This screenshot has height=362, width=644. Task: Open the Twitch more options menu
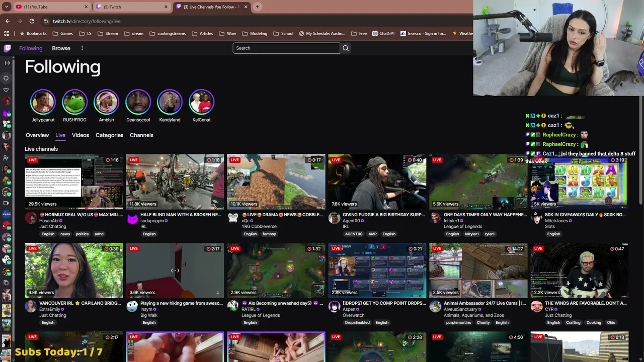(82, 48)
